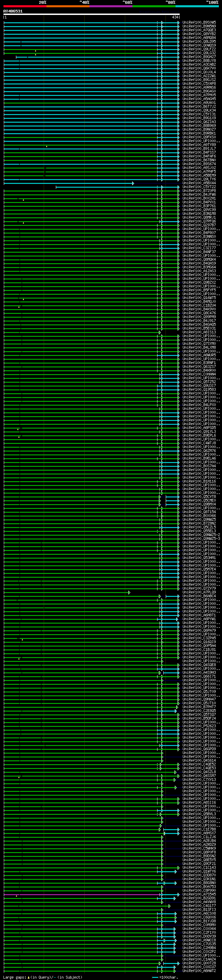Open the UniRef100_C1AAZ4 label
Screen dimensions: 222x980
199,959
